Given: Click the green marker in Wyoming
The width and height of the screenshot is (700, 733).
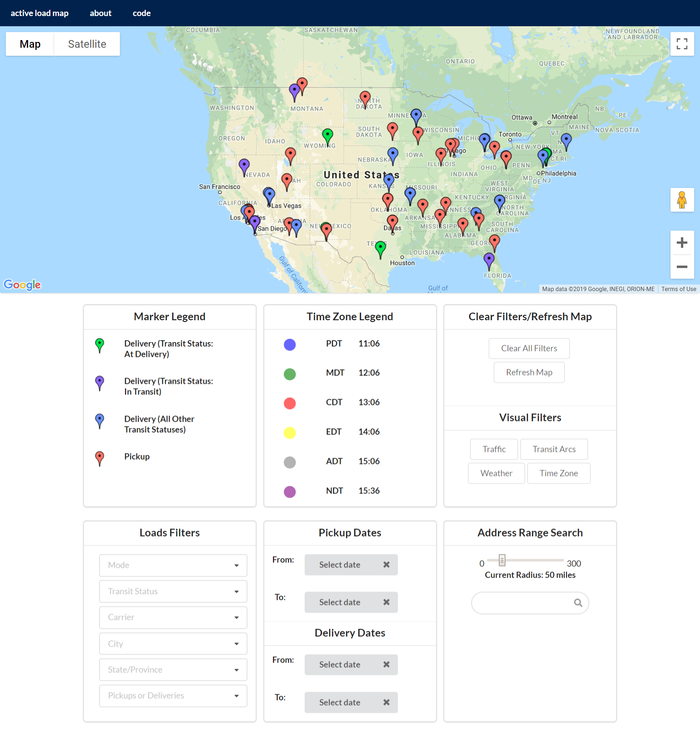Looking at the screenshot, I should pos(327,135).
